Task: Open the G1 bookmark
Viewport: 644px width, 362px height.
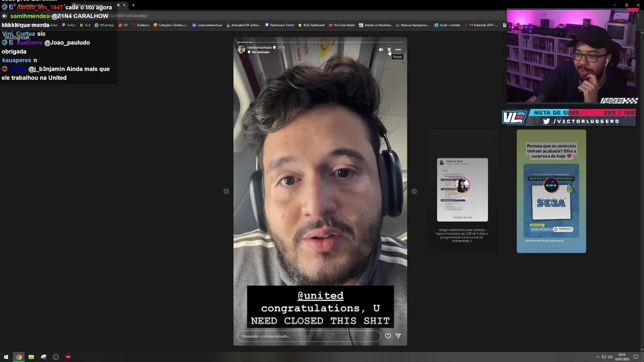Action: pos(123,25)
